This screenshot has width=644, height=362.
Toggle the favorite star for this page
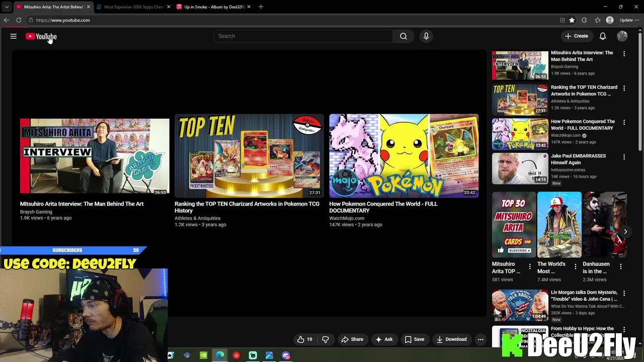coord(572,20)
